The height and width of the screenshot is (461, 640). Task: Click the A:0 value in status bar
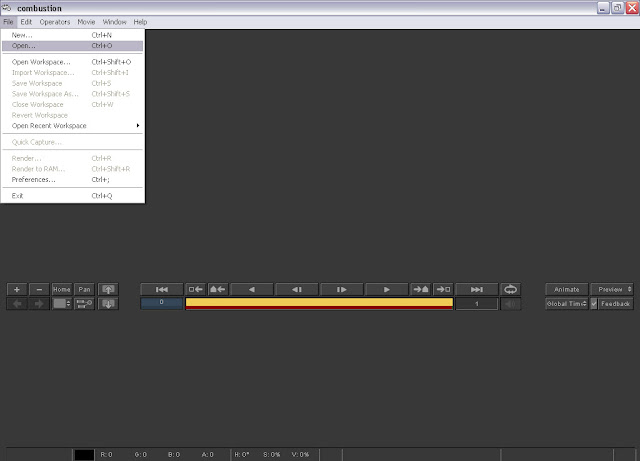pos(207,454)
